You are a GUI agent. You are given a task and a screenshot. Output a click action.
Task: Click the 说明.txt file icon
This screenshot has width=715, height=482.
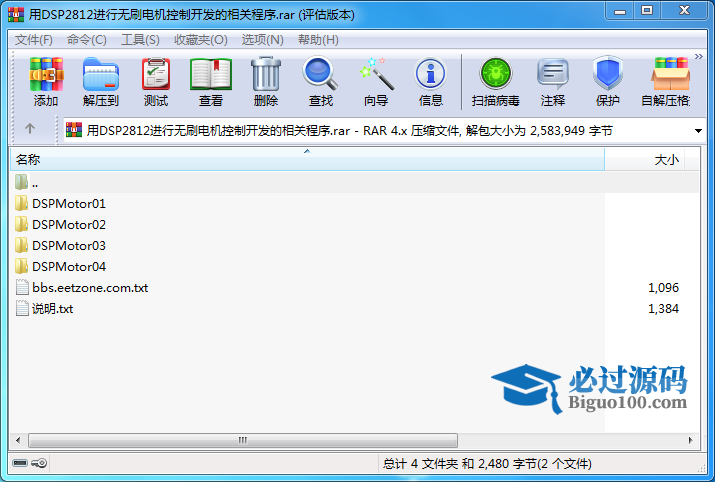(22, 308)
